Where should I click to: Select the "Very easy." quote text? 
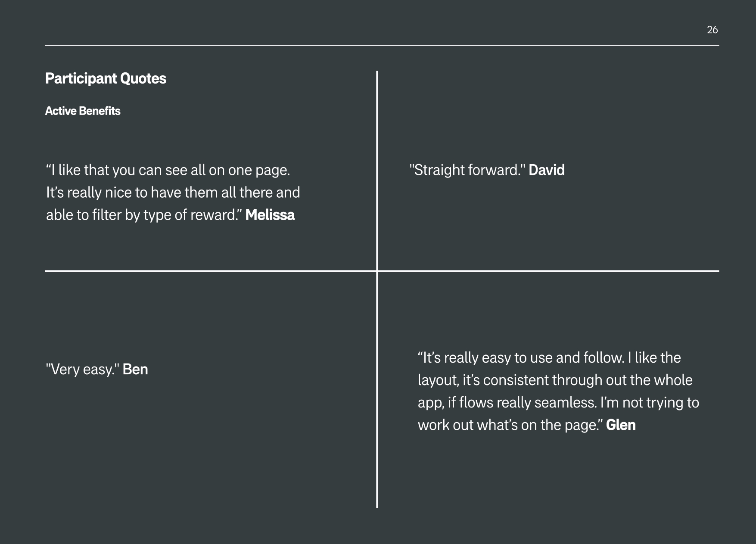83,370
